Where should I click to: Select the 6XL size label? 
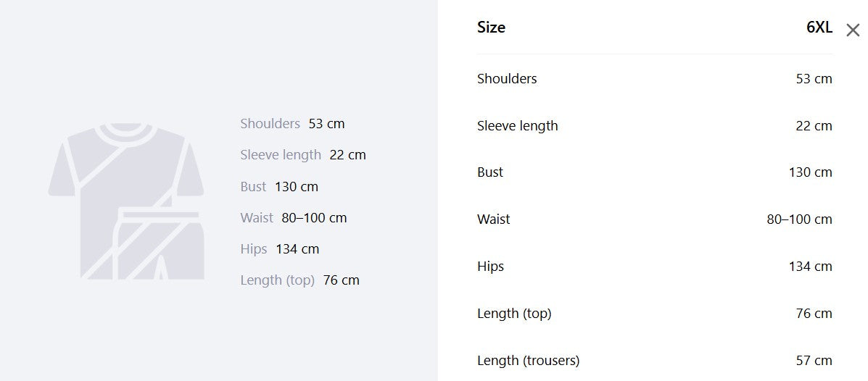pos(819,28)
